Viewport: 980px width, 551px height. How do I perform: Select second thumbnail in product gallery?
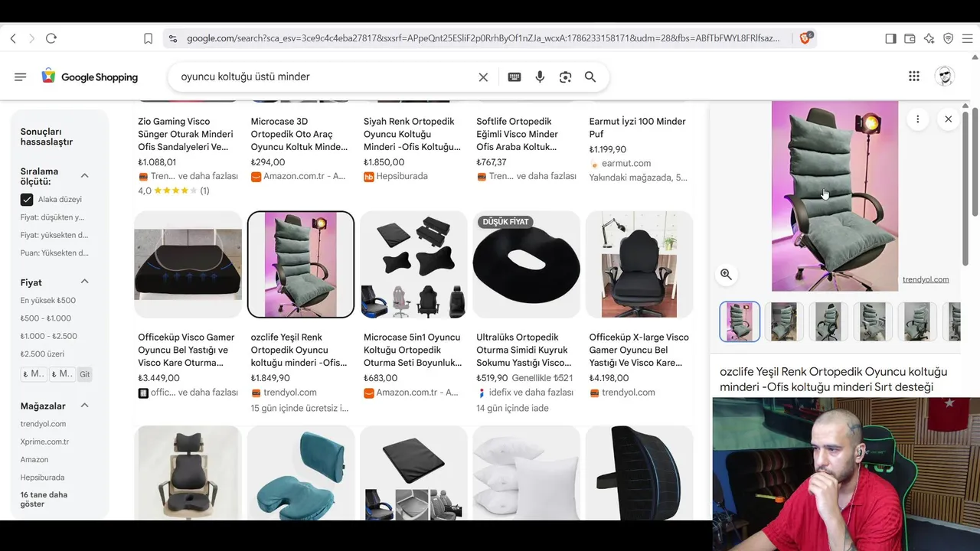pyautogui.click(x=784, y=321)
